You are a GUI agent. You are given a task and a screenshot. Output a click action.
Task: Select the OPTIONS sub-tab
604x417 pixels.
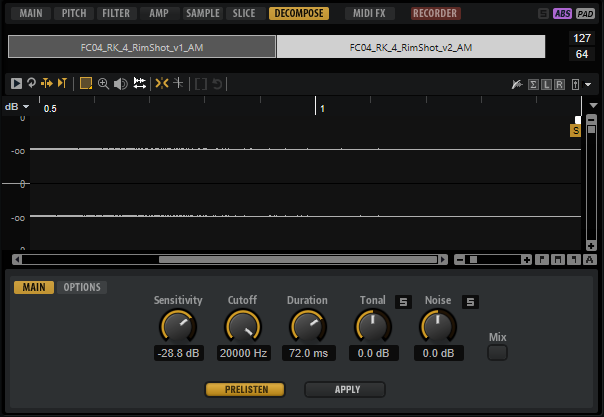coord(82,287)
